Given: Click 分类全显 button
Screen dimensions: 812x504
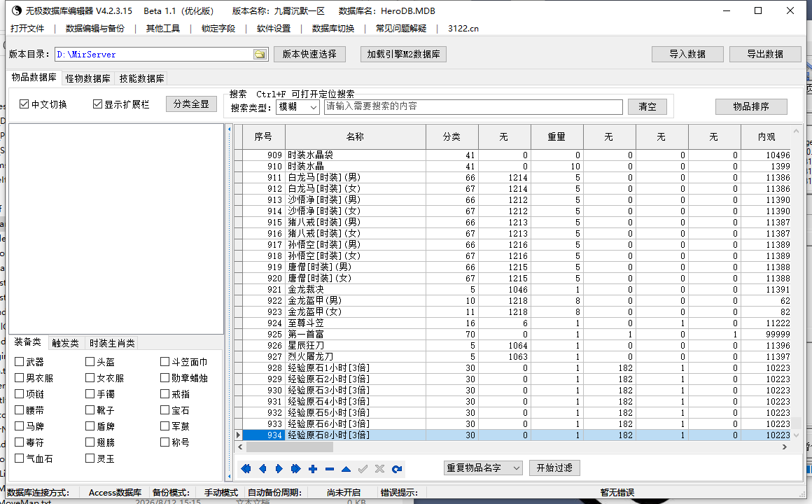Looking at the screenshot, I should pyautogui.click(x=191, y=104).
